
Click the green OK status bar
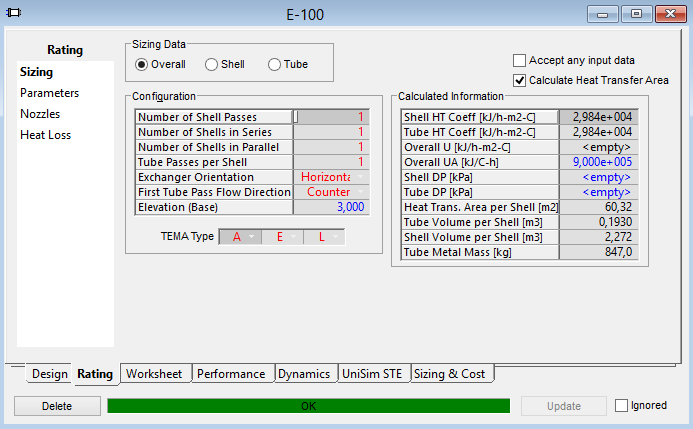point(308,406)
